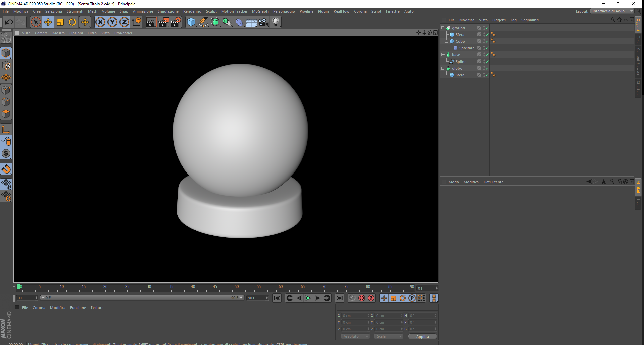Toggle the green enable checkmark for Spline

coord(487,62)
